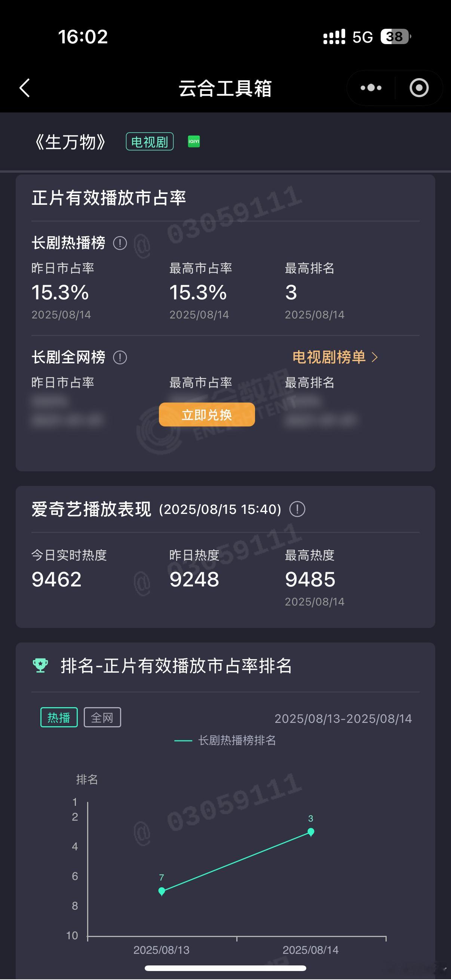This screenshot has width=451, height=980.
Task: Open info icon beside 爱奇艺播放表现
Action: (x=297, y=509)
